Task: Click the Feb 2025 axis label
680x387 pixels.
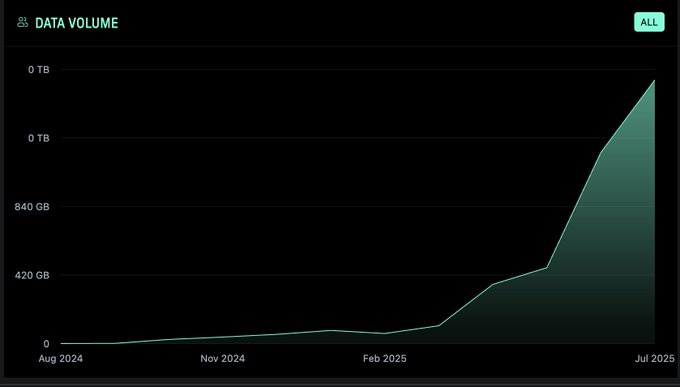Action: (x=385, y=359)
